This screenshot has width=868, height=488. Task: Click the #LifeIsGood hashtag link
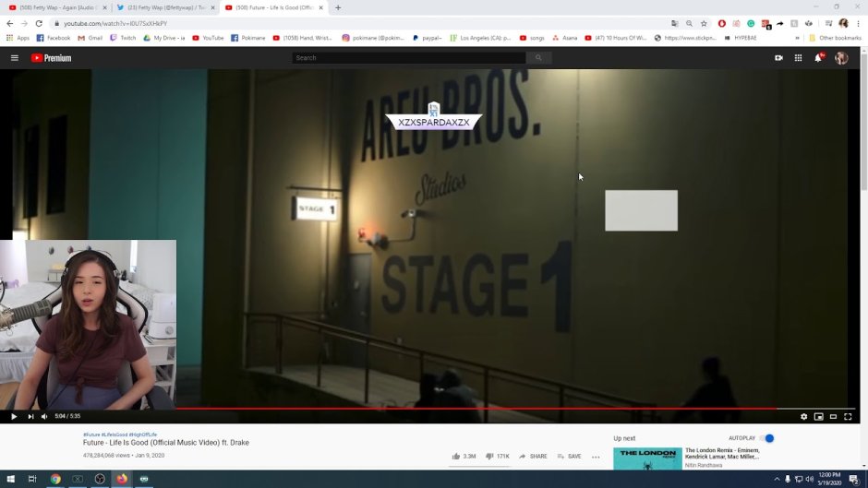click(115, 434)
